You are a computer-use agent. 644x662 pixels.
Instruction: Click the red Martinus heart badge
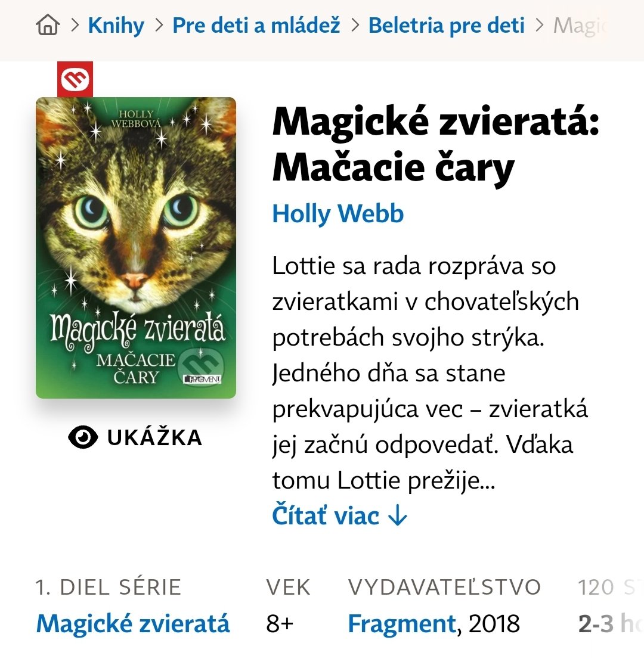(75, 79)
